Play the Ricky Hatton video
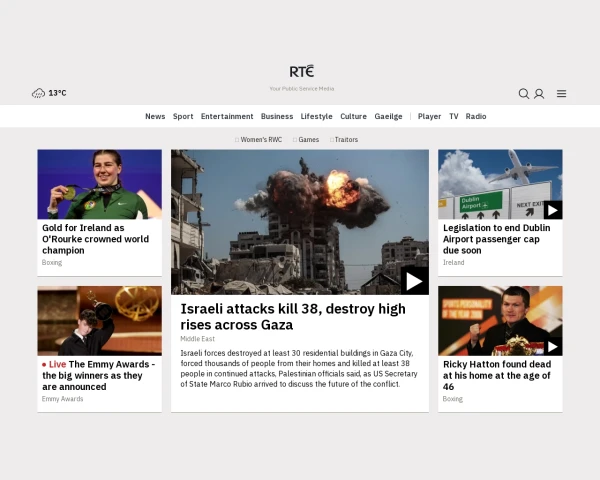This screenshot has height=480, width=600. pos(552,346)
